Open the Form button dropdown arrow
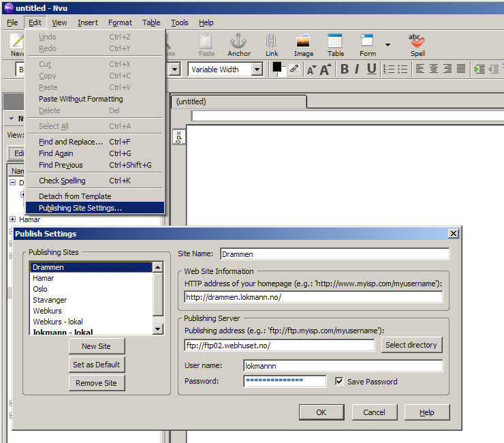This screenshot has height=443, width=504. (388, 45)
